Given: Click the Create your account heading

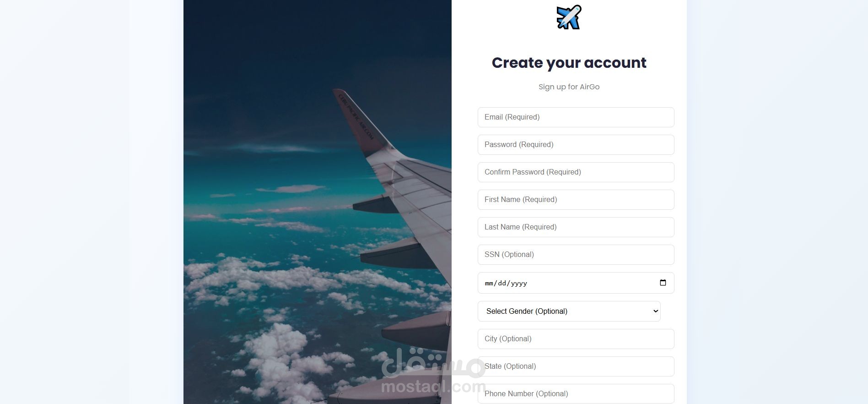Looking at the screenshot, I should click(x=569, y=63).
